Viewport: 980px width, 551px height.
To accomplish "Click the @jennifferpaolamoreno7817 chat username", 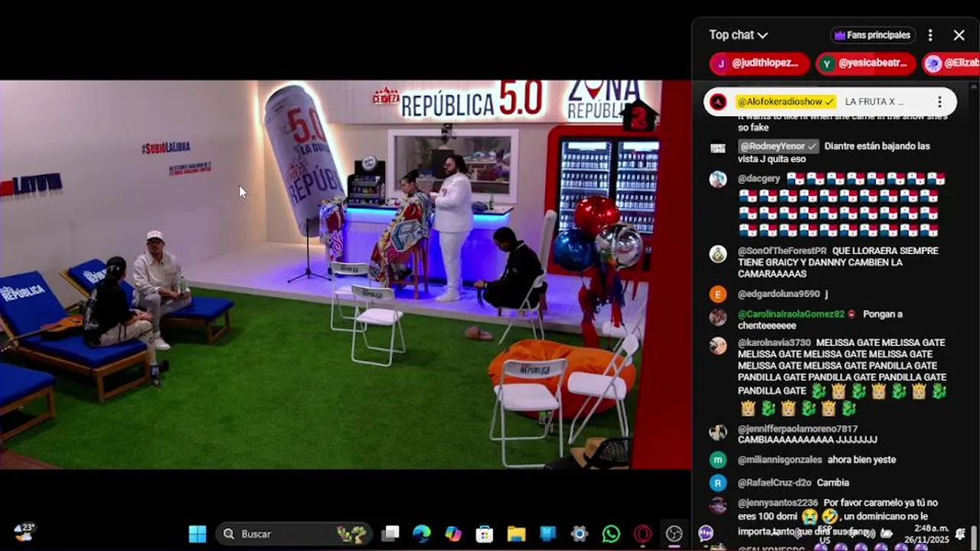I will (798, 429).
